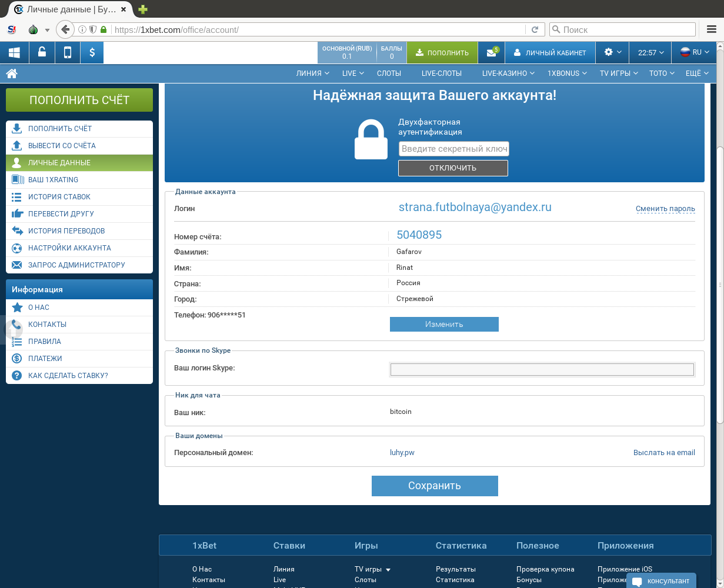
Task: Open the settings gear dropdown
Action: pos(612,52)
